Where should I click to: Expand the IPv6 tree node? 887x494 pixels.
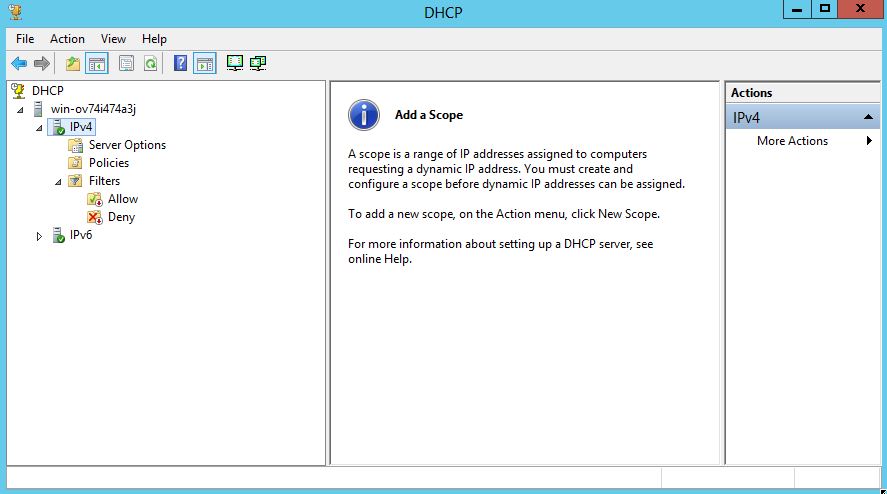coord(39,236)
